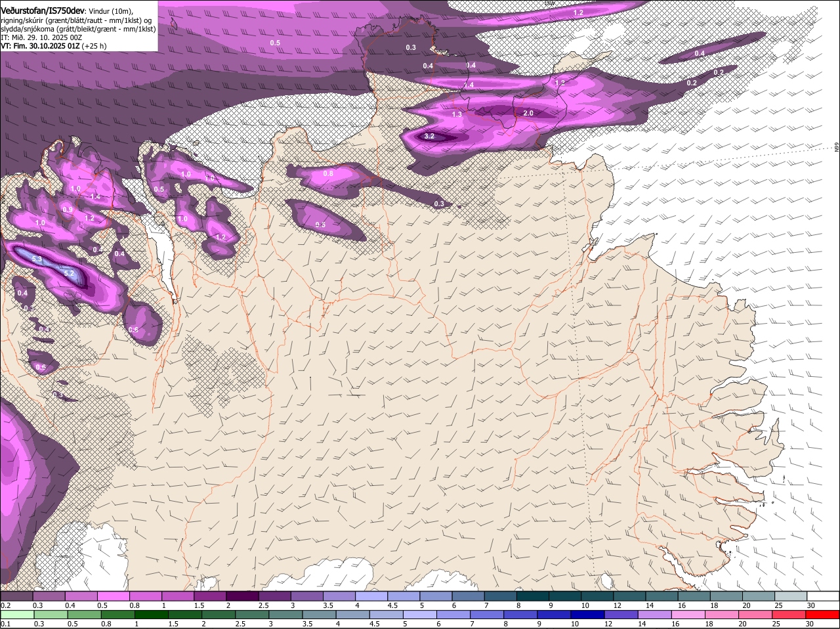
Task: Click the 0.8 precipitation value on the map
Action: [x=328, y=173]
